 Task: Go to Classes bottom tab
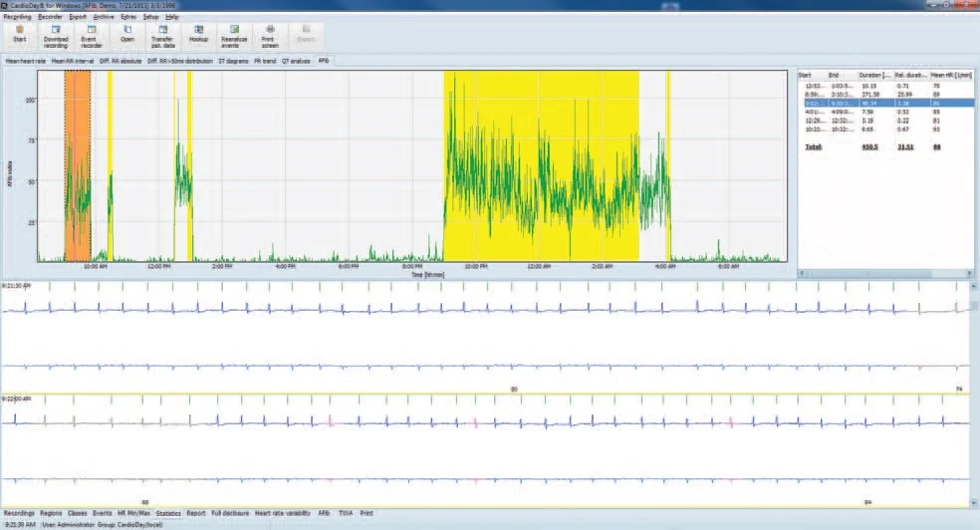[x=78, y=513]
